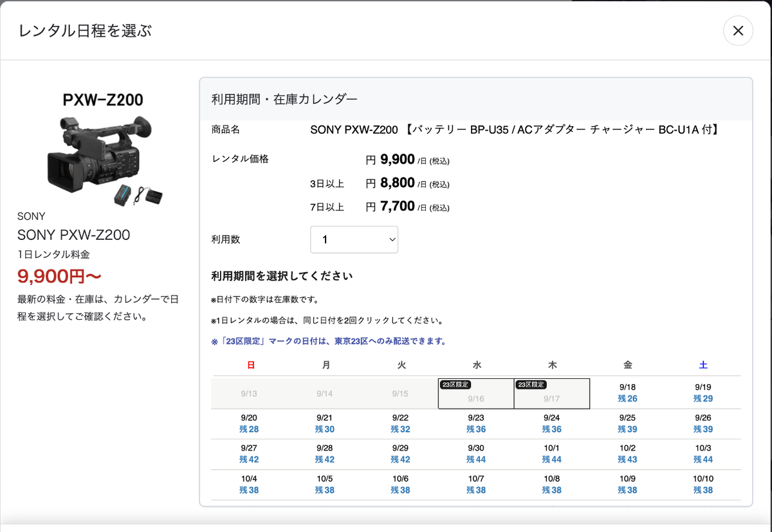The width and height of the screenshot is (772, 532).
Task: Click the red 9,900円〜 price text
Action: point(59,277)
